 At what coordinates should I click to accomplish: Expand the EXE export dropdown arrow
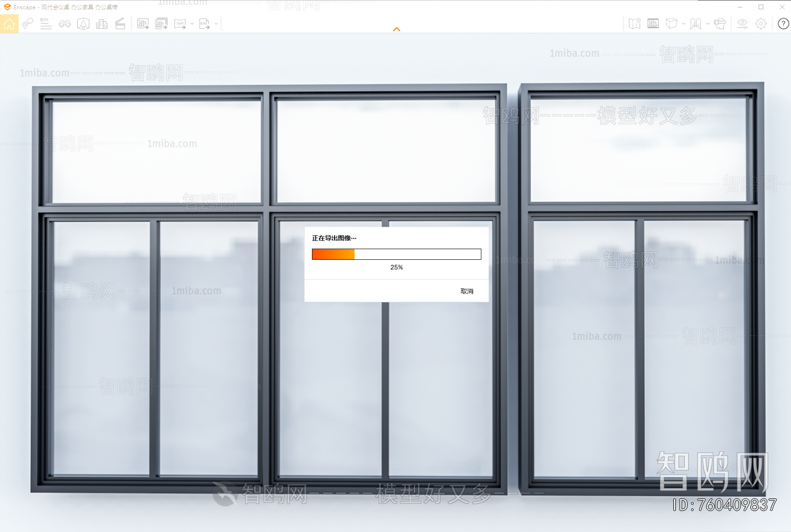pos(216,24)
